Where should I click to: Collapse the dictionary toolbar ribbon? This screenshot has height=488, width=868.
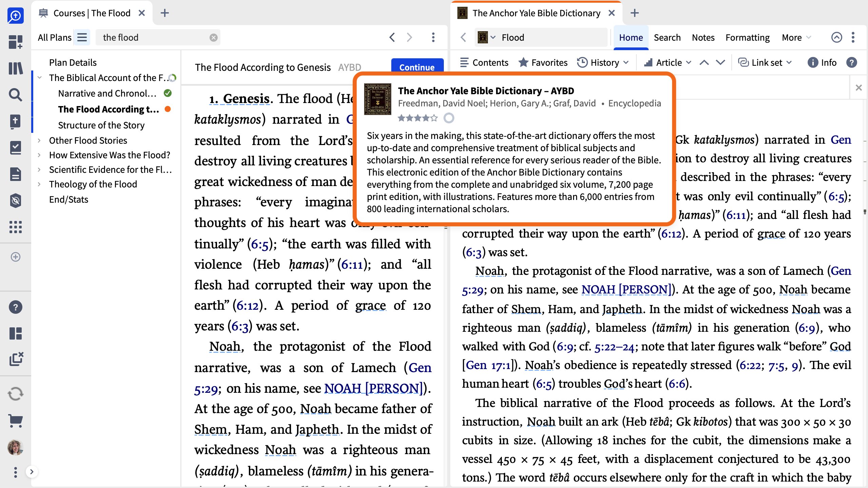(836, 37)
